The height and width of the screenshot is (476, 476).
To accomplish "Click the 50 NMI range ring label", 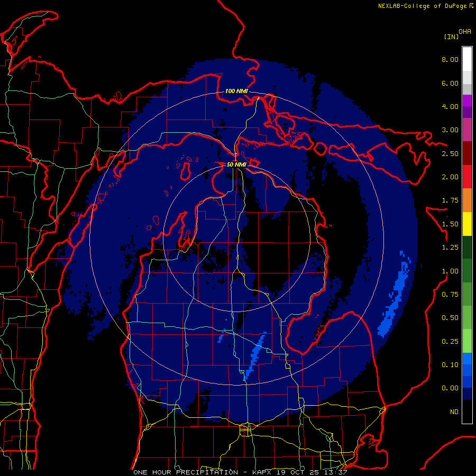I will [236, 164].
